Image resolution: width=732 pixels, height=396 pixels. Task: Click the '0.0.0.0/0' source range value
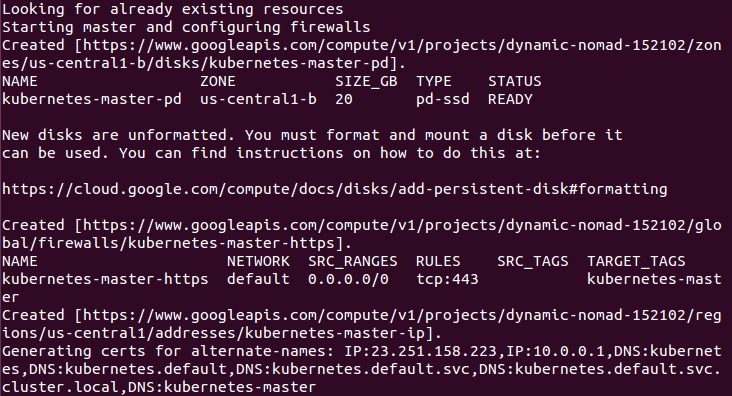(348, 279)
